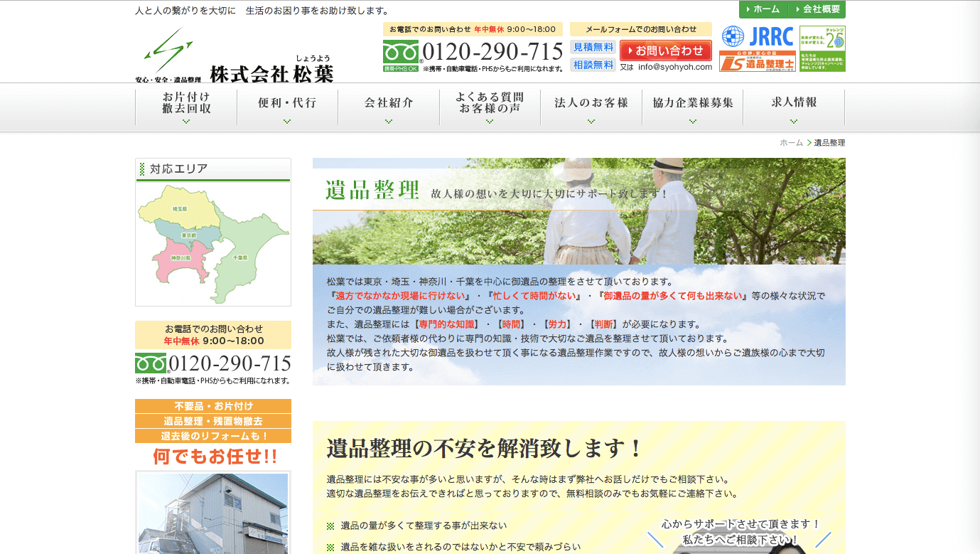The height and width of the screenshot is (554, 980).
Task: Click the 対応エリア service area map
Action: tap(213, 243)
